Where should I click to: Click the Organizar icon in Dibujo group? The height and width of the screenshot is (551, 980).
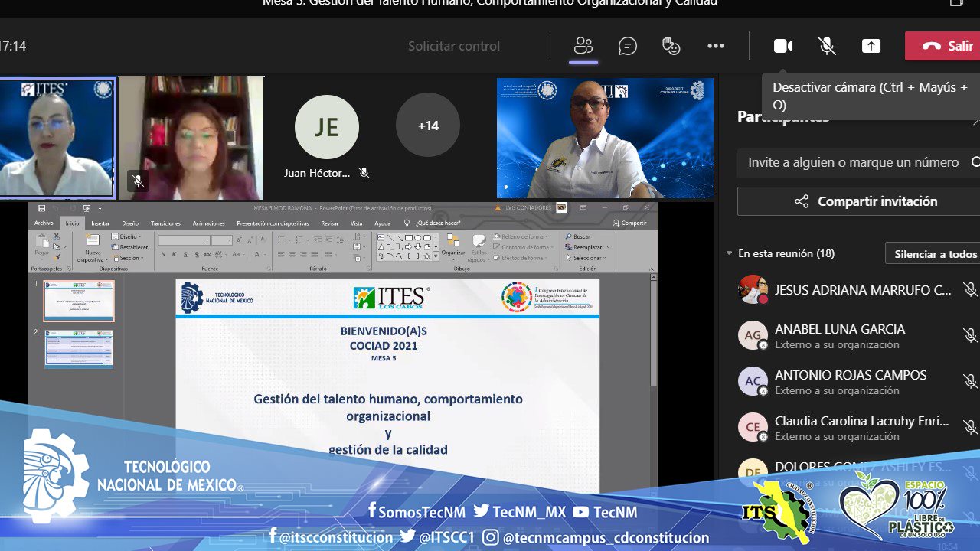[x=453, y=243]
